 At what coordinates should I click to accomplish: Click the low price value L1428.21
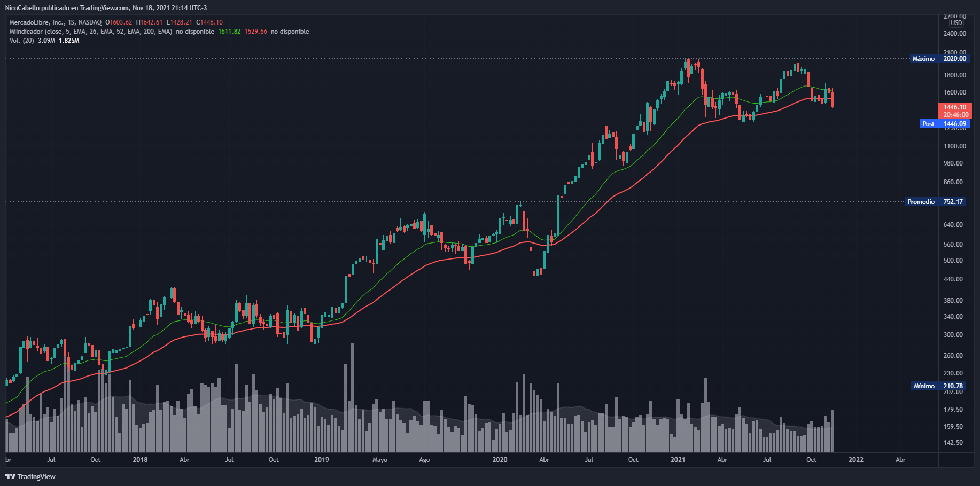point(179,22)
